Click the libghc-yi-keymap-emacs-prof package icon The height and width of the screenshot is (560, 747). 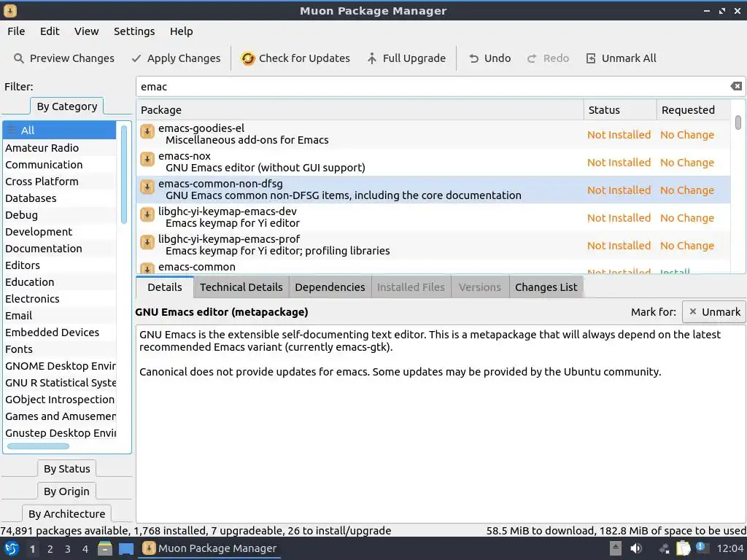pyautogui.click(x=147, y=242)
